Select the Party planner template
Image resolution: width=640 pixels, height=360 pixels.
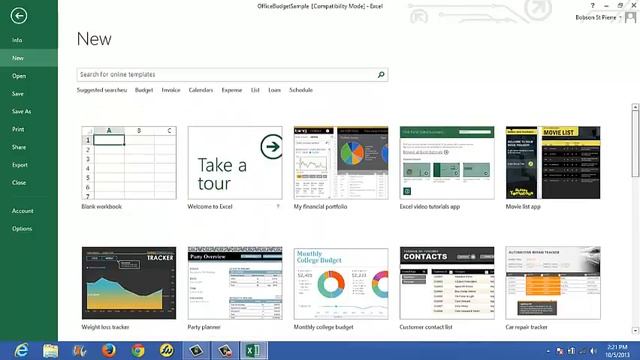(x=235, y=283)
